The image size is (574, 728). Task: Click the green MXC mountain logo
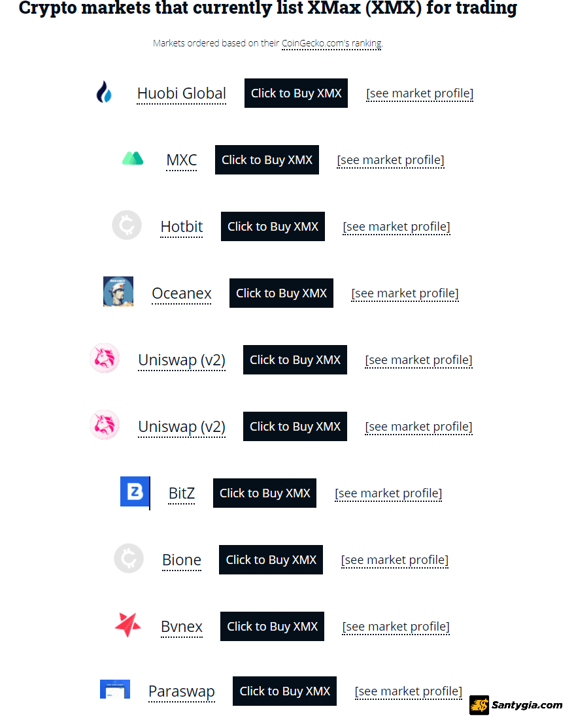click(133, 159)
